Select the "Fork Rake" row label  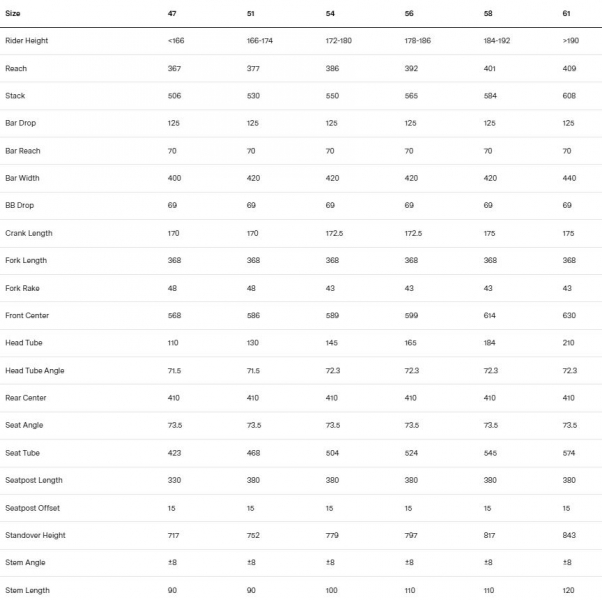(x=22, y=288)
